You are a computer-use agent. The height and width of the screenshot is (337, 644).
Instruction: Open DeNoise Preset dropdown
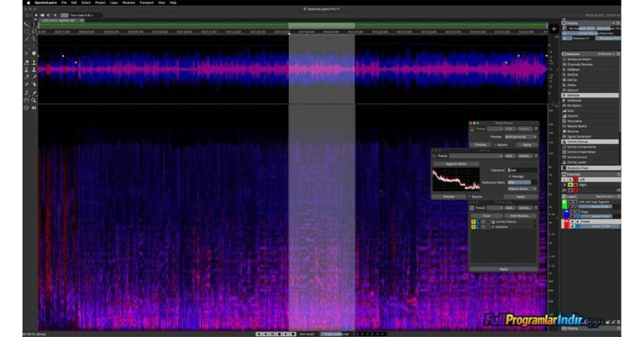coord(476,156)
